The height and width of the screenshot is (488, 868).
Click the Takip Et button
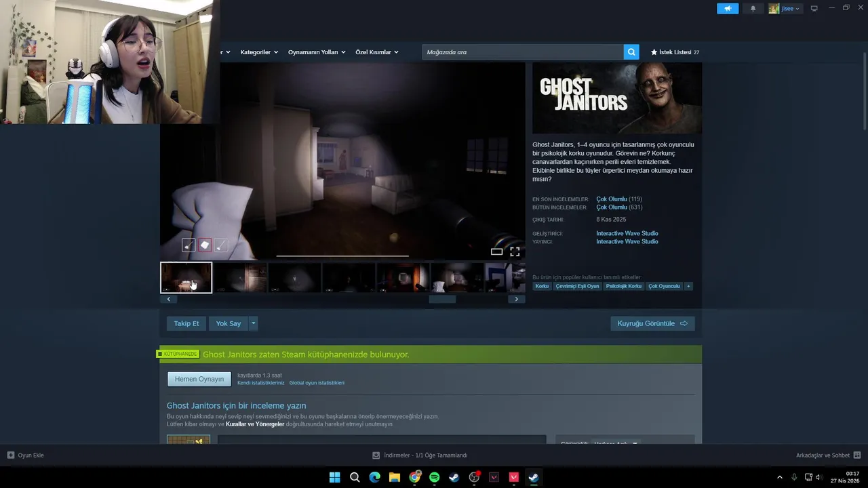(x=186, y=323)
